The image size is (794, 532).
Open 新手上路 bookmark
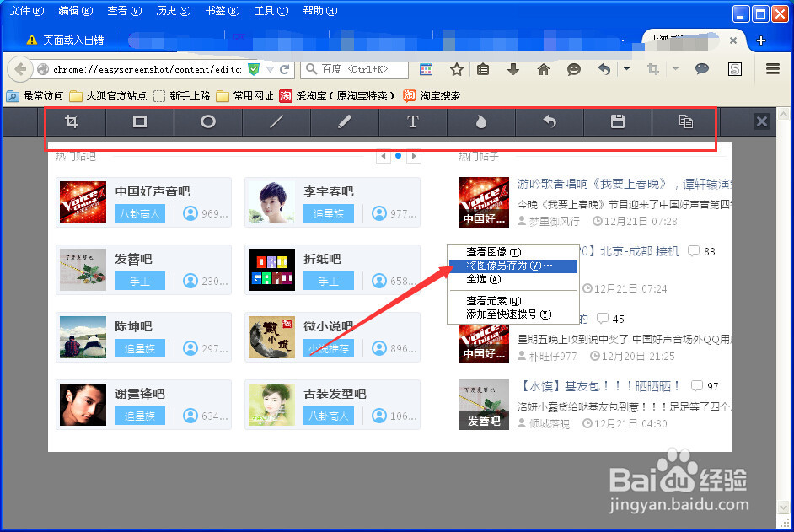tap(181, 96)
